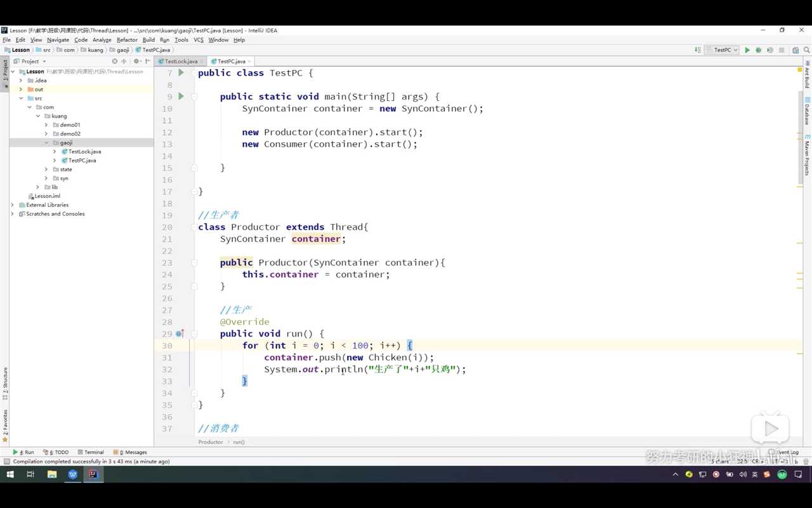Open the Ant Build side panel

(808, 75)
